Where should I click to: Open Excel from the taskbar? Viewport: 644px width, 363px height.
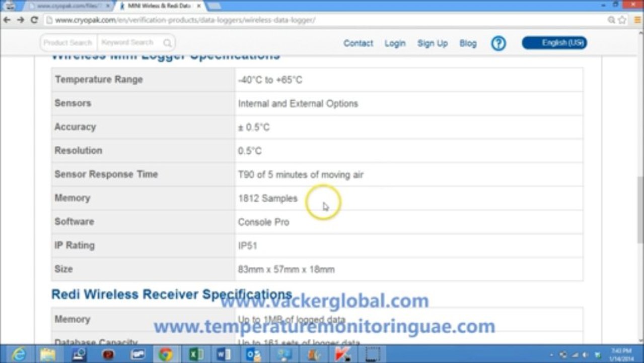pos(195,354)
